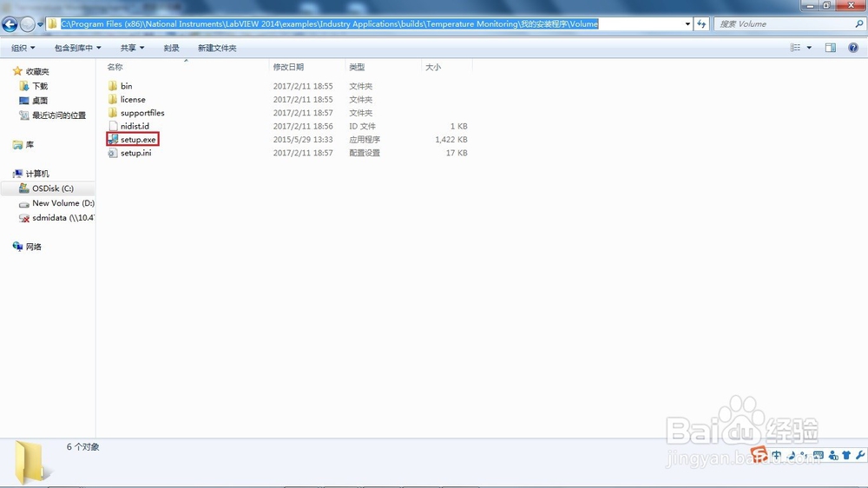Screen dimensions: 868x488
Task: Open 计算机 in the navigation pane
Action: (x=37, y=174)
